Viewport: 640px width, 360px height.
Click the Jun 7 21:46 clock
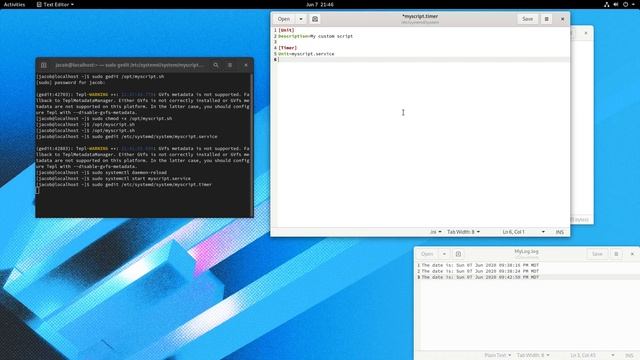pyautogui.click(x=320, y=4)
